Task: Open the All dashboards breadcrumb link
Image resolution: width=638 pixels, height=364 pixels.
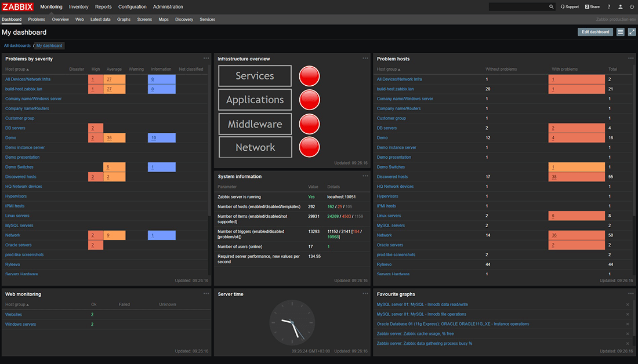Action: pos(17,45)
